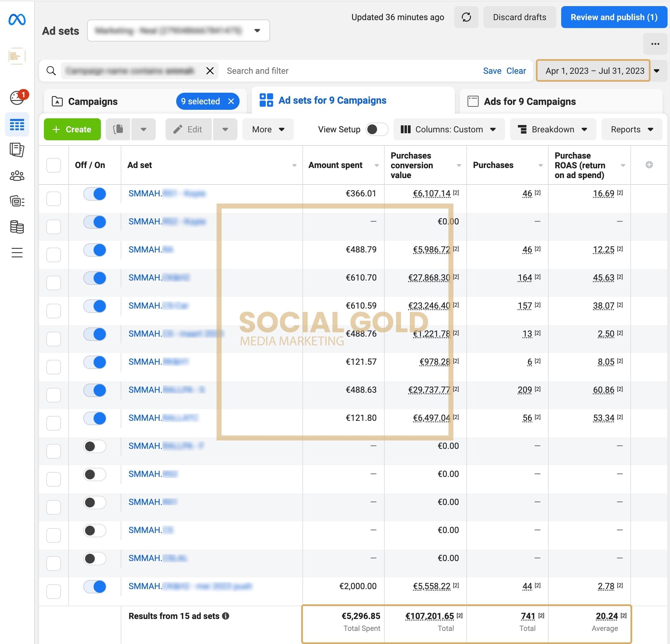Open Campaigns table grid icon in sidebar
The image size is (670, 644).
17,124
